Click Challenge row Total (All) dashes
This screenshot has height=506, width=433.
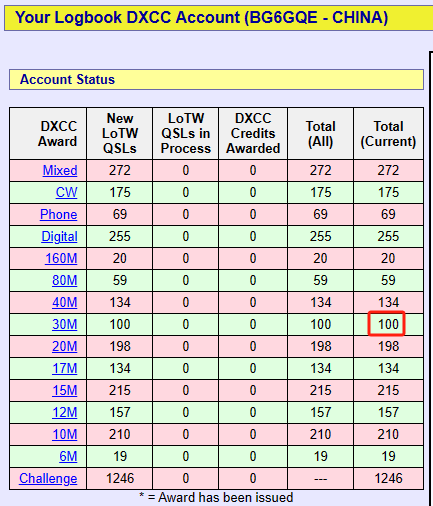(321, 479)
